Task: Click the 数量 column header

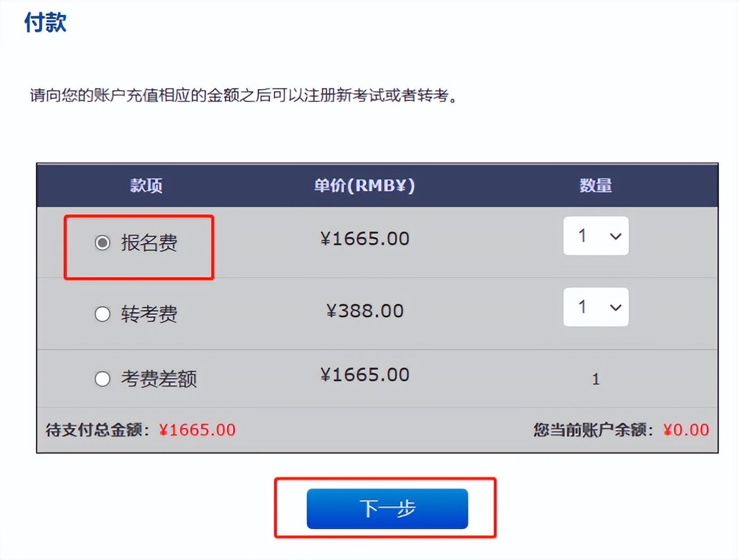Action: click(x=595, y=186)
